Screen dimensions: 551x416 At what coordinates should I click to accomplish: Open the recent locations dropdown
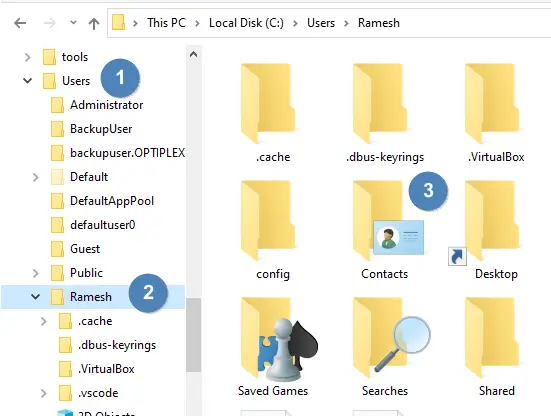[73, 23]
